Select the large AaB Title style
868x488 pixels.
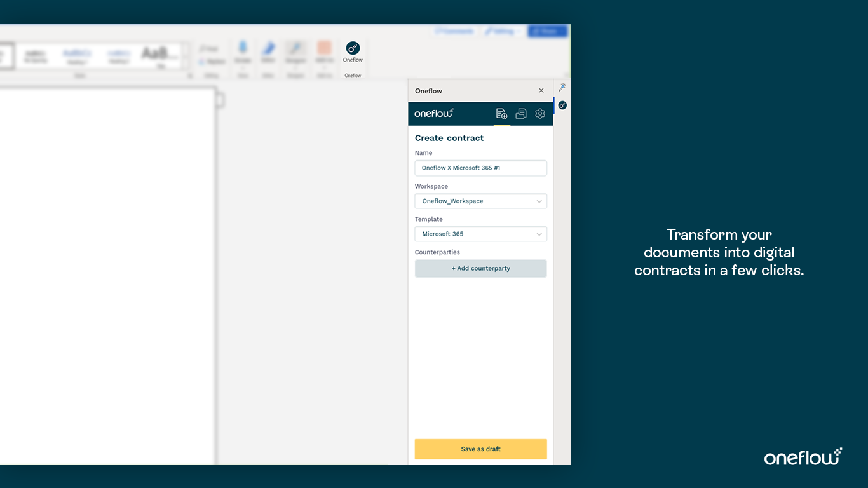pyautogui.click(x=161, y=55)
